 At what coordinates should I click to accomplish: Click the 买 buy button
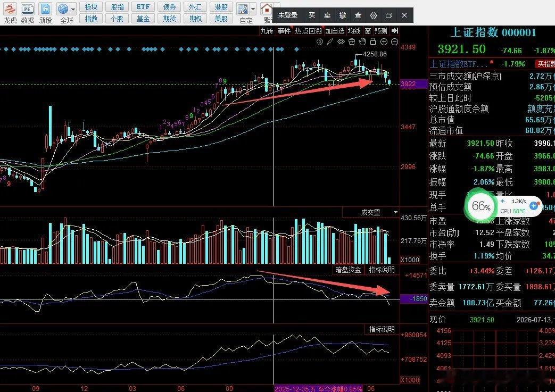pos(312,15)
